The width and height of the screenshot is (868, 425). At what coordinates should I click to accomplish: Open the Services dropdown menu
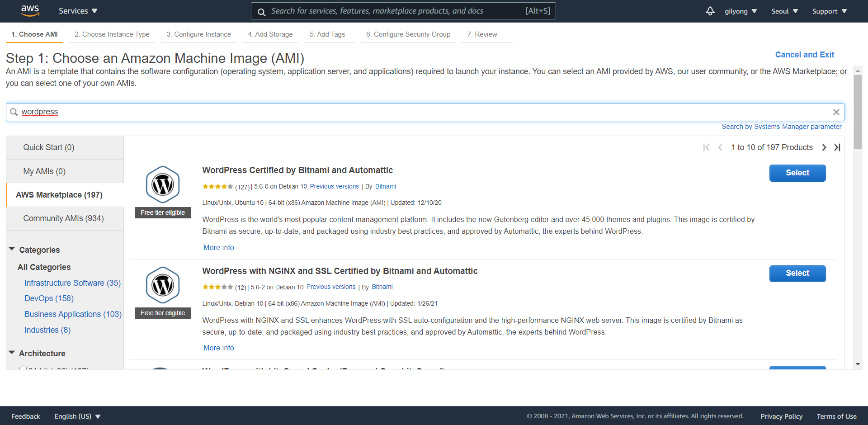(78, 11)
